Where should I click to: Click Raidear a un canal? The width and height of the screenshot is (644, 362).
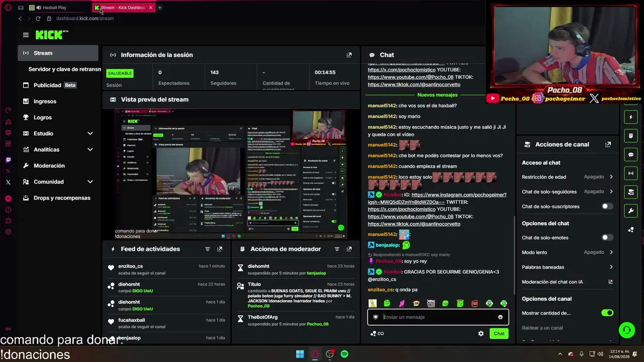coord(542,328)
